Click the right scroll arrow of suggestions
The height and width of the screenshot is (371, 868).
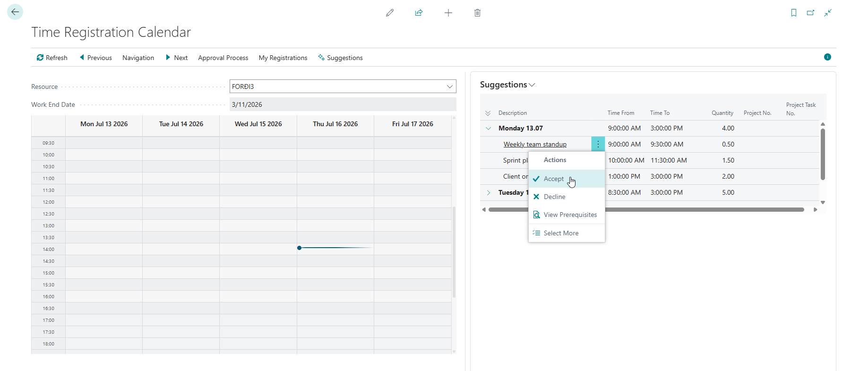tap(815, 209)
